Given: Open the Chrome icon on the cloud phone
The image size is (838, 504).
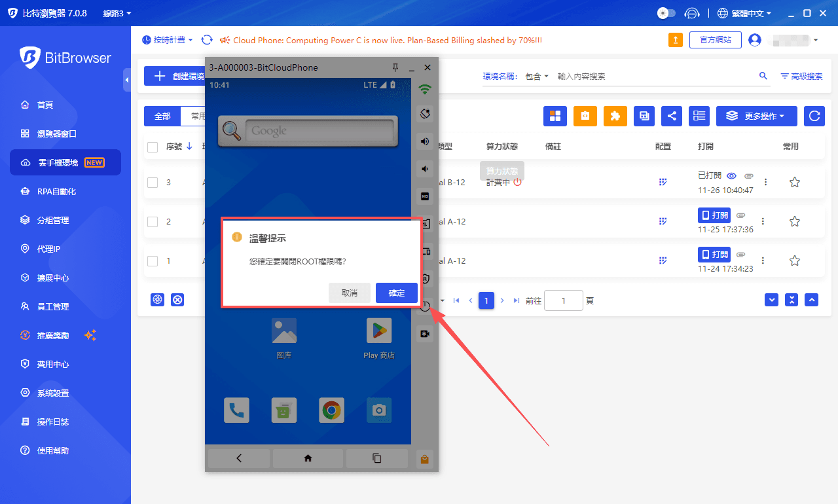Looking at the screenshot, I should (331, 410).
